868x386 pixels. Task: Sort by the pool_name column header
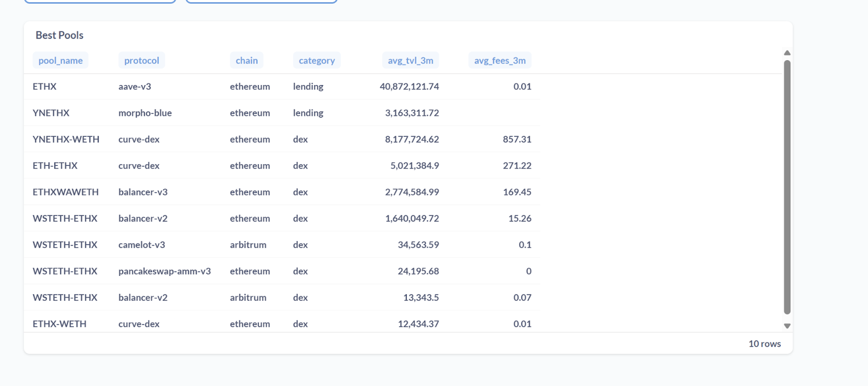tap(60, 61)
